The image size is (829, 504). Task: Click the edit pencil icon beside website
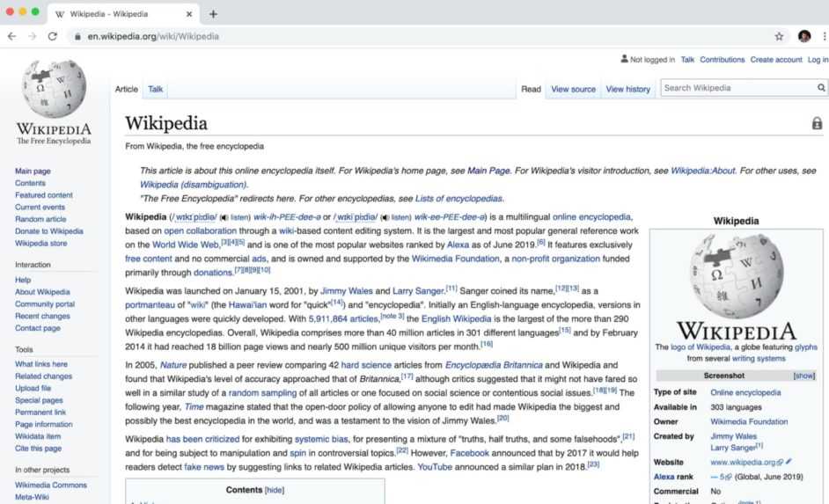click(x=789, y=461)
